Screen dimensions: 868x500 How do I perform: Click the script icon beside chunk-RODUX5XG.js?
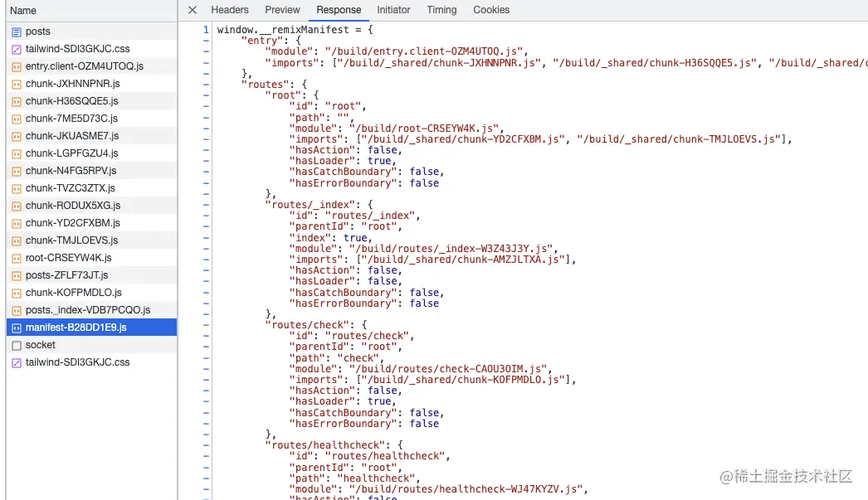pos(17,206)
